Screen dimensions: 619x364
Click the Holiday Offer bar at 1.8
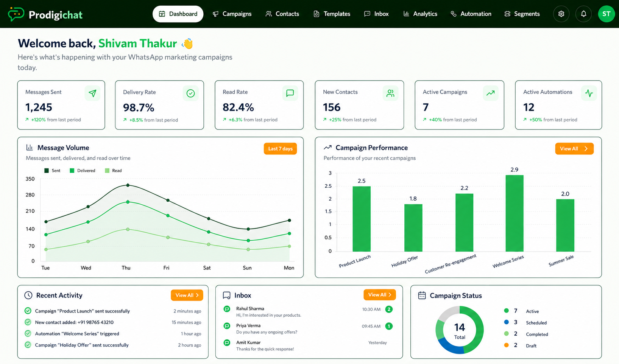point(413,228)
